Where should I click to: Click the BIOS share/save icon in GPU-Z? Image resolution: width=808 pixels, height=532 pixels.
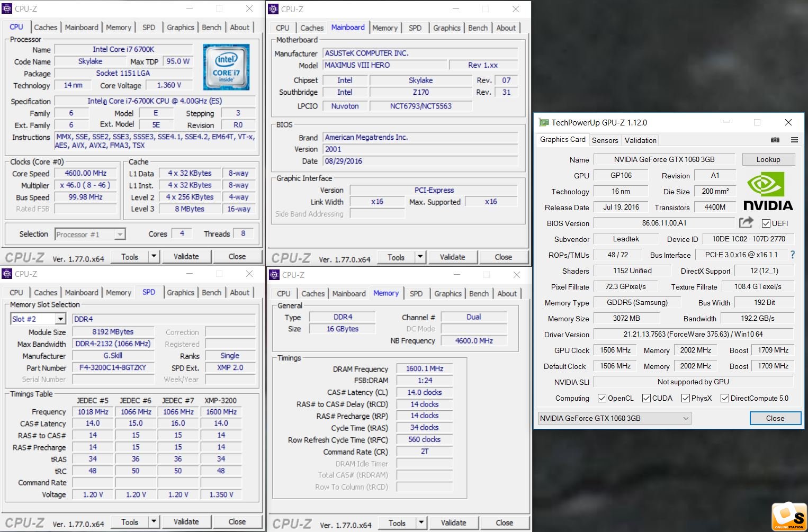pyautogui.click(x=746, y=222)
